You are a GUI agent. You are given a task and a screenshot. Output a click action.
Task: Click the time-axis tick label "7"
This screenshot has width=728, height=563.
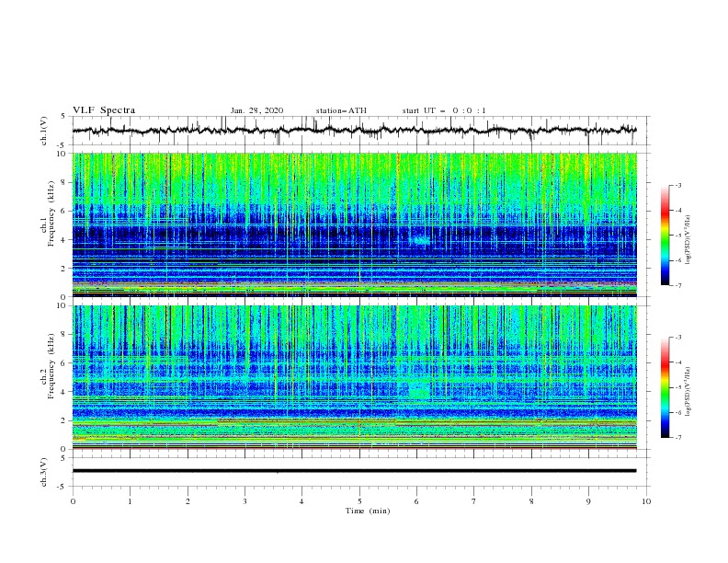pyautogui.click(x=474, y=501)
